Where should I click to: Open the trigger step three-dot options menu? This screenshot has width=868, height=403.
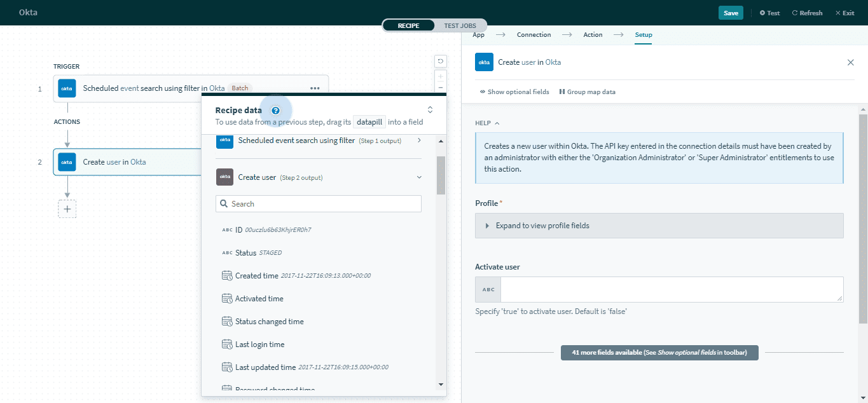(x=315, y=88)
